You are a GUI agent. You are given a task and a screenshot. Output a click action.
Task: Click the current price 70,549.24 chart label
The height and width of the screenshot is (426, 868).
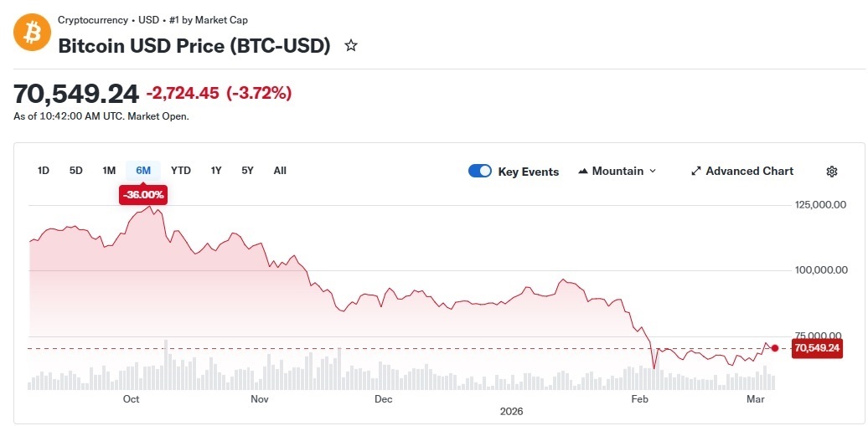click(x=817, y=348)
